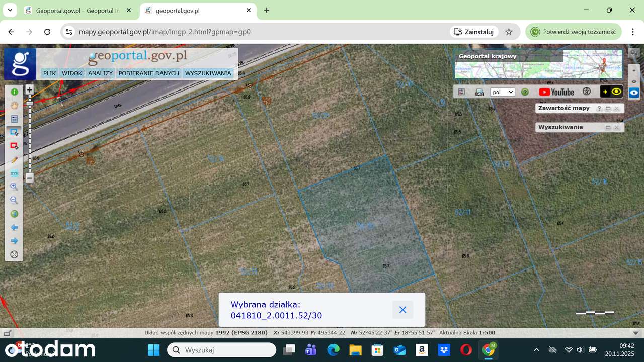The height and width of the screenshot is (362, 644).
Task: Expand the Zawartość mapy panel
Action: click(x=608, y=109)
